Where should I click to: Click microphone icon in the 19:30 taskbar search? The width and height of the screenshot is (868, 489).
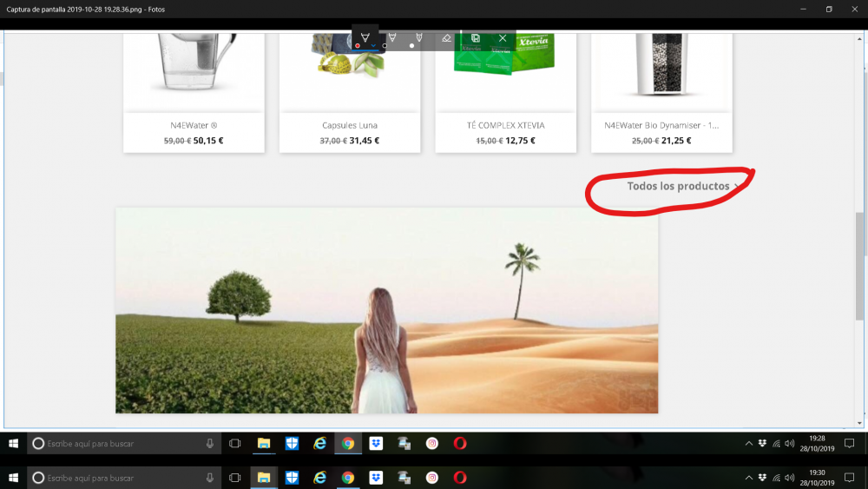click(210, 478)
